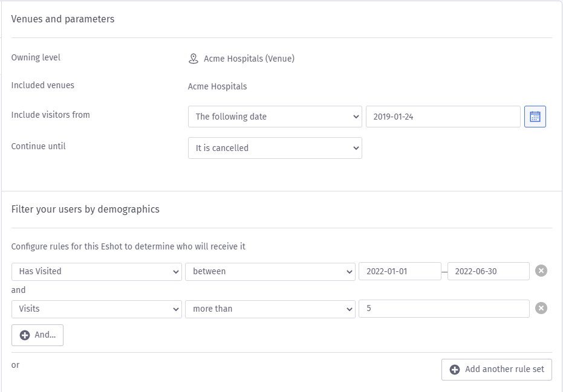
Task: Click the 2019-01-24 date field
Action: coord(443,117)
